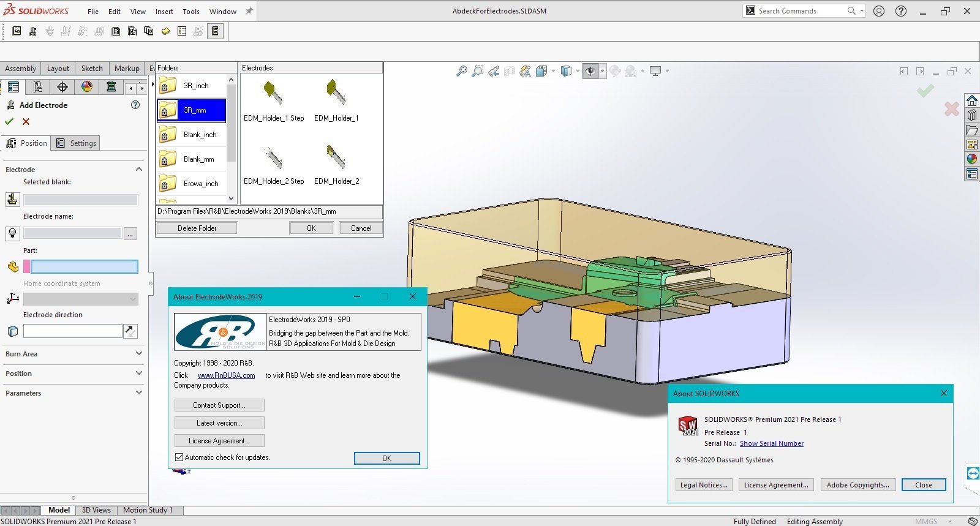Select Zoom to Area tool
This screenshot has width=980, height=526.
coord(478,72)
